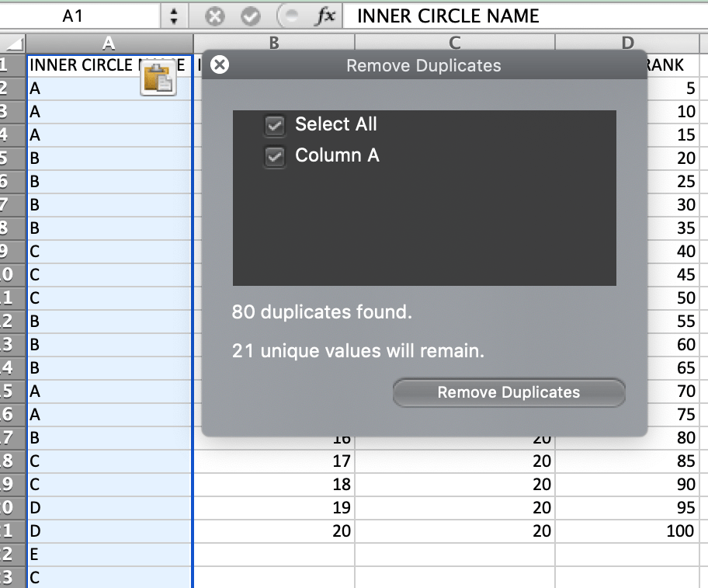Screen dimensions: 708x588
Task: Click the cell containing letter E in column A
Action: coord(109,555)
